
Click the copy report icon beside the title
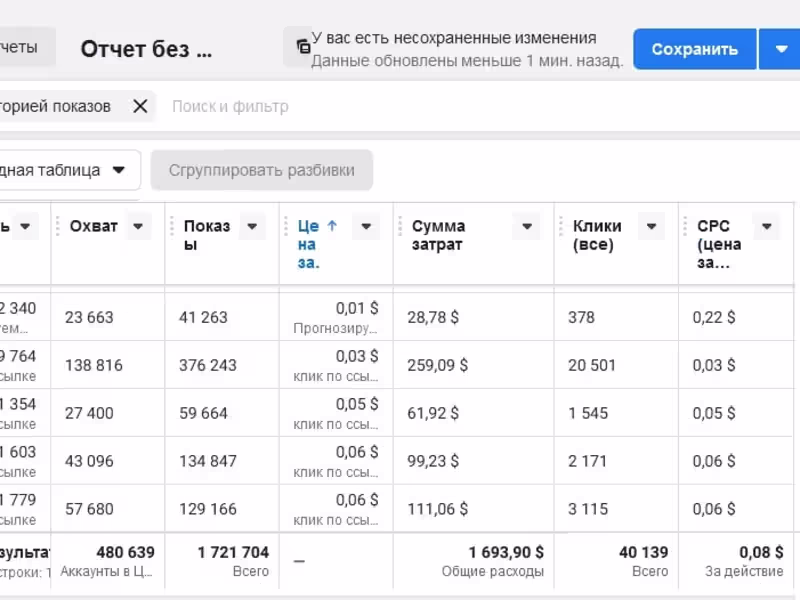pyautogui.click(x=302, y=47)
